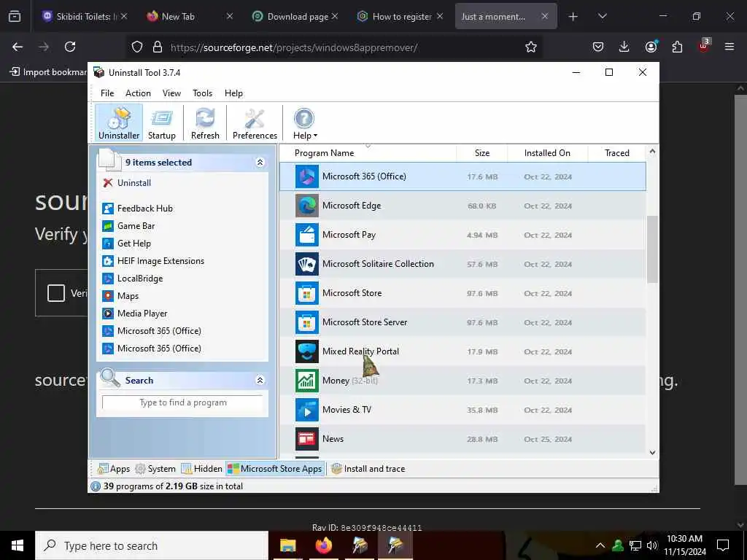Click program list scroll up arrow
The image size is (747, 560).
click(652, 152)
